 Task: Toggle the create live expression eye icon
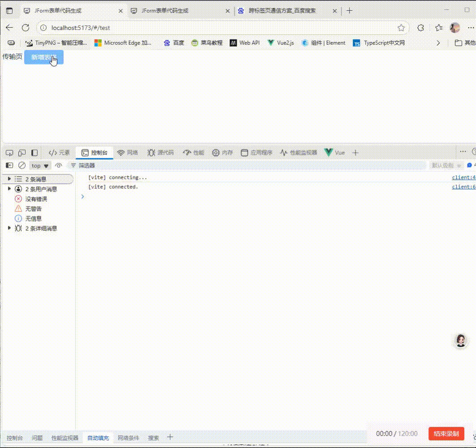tap(58, 165)
